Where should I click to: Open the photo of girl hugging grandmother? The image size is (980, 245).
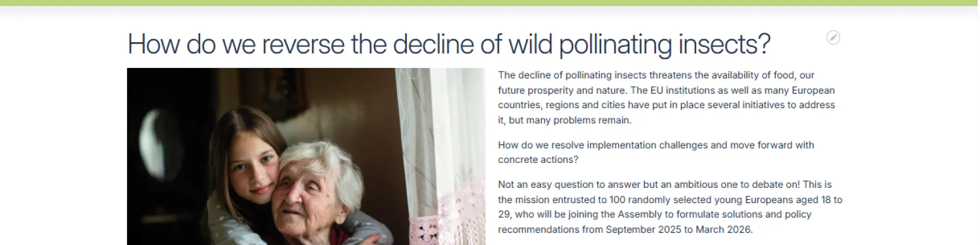pos(306,156)
